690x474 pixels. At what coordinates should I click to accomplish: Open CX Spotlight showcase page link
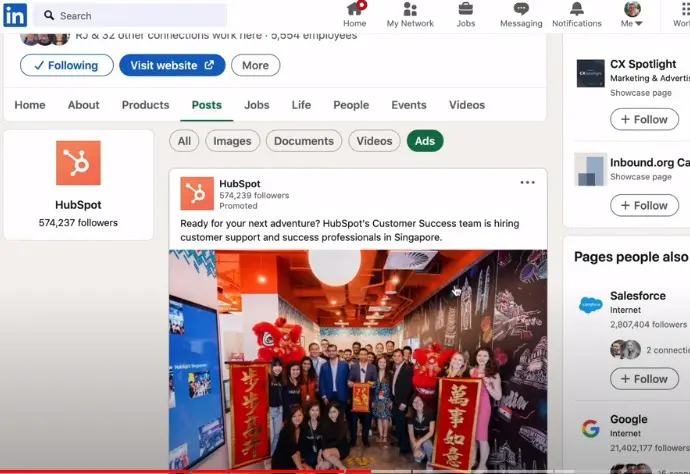pyautogui.click(x=643, y=64)
